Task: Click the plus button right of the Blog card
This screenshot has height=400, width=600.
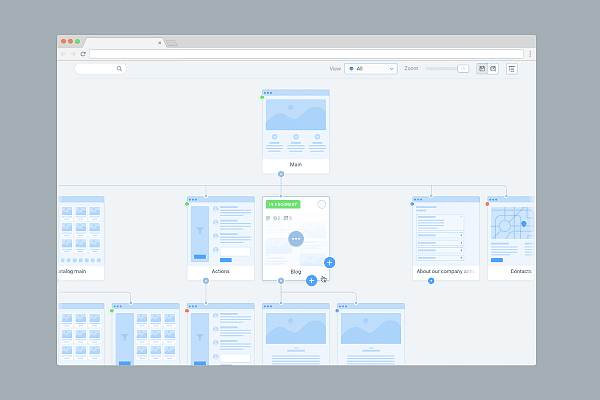Action: point(330,262)
